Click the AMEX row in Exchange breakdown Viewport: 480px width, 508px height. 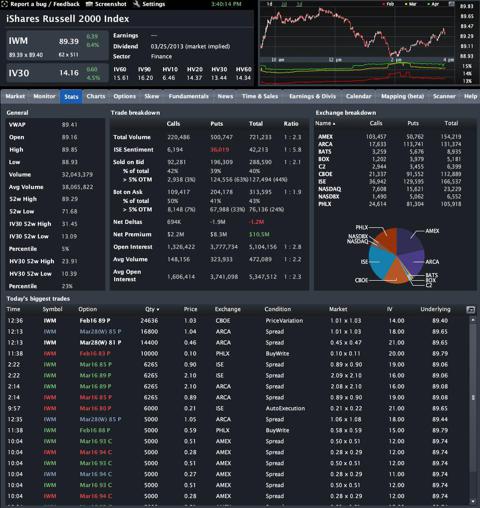[x=389, y=137]
